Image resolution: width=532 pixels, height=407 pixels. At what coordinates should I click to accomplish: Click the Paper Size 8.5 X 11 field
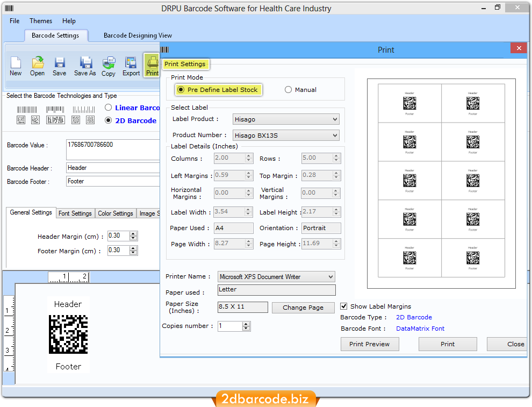point(242,307)
